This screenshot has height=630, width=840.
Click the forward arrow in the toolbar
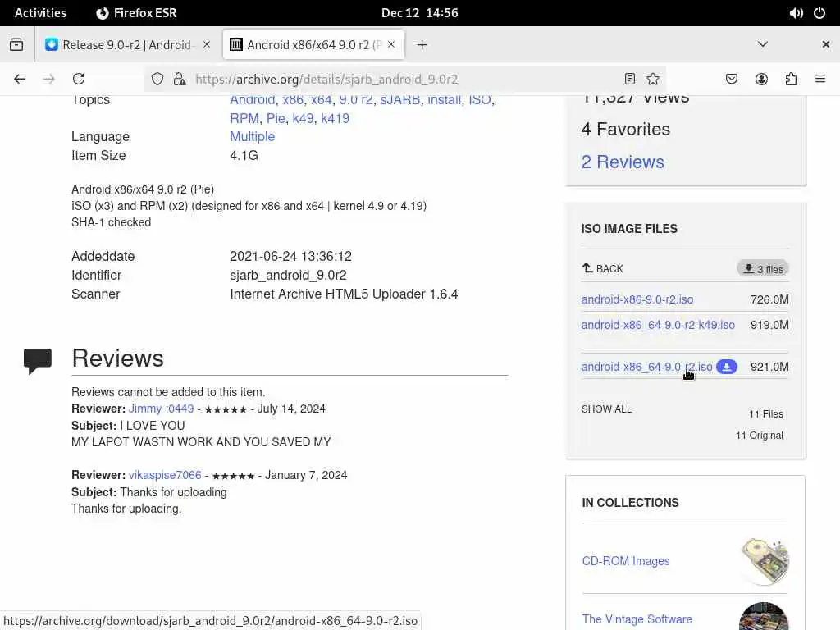click(x=48, y=79)
